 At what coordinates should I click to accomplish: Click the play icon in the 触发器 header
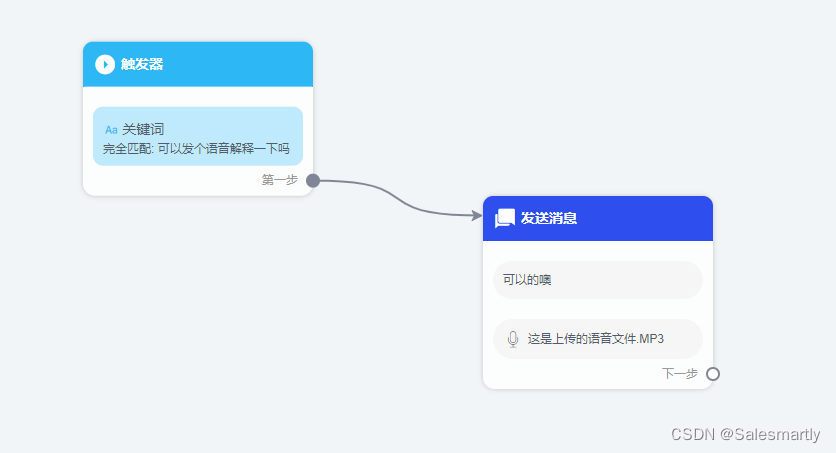[105, 64]
